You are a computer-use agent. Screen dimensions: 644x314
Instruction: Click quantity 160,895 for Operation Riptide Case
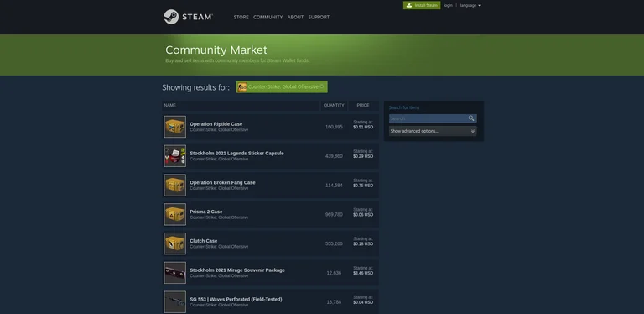coord(334,127)
